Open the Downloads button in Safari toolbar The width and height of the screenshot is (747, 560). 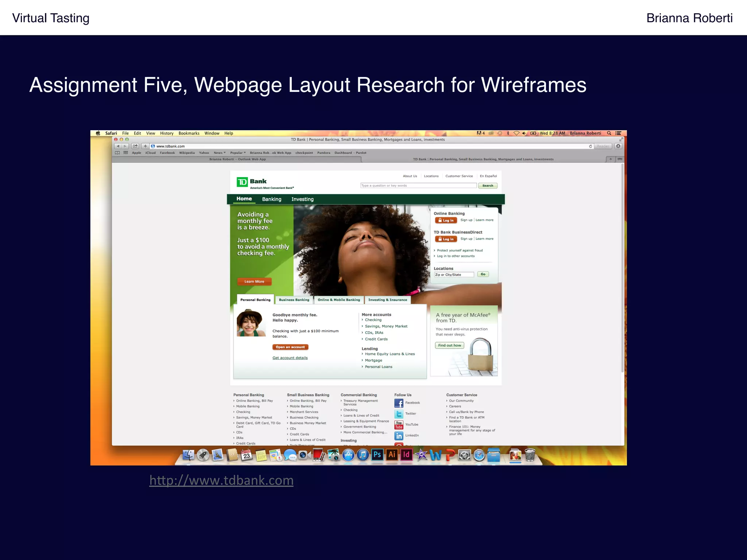pos(618,146)
